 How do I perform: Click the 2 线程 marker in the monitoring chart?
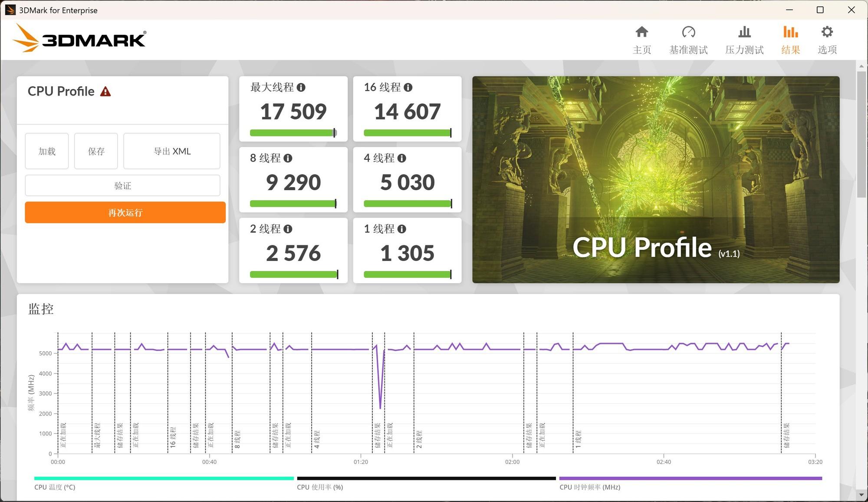(419, 439)
